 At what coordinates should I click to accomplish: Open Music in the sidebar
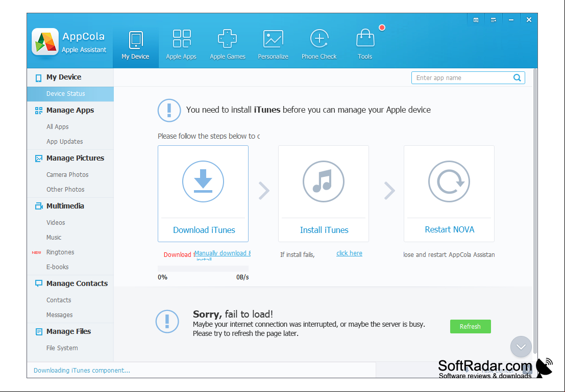tap(54, 237)
